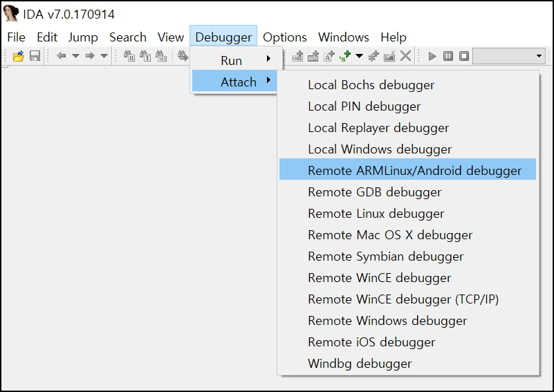Select Remote iOS debugger
The width and height of the screenshot is (554, 392).
pos(407,342)
